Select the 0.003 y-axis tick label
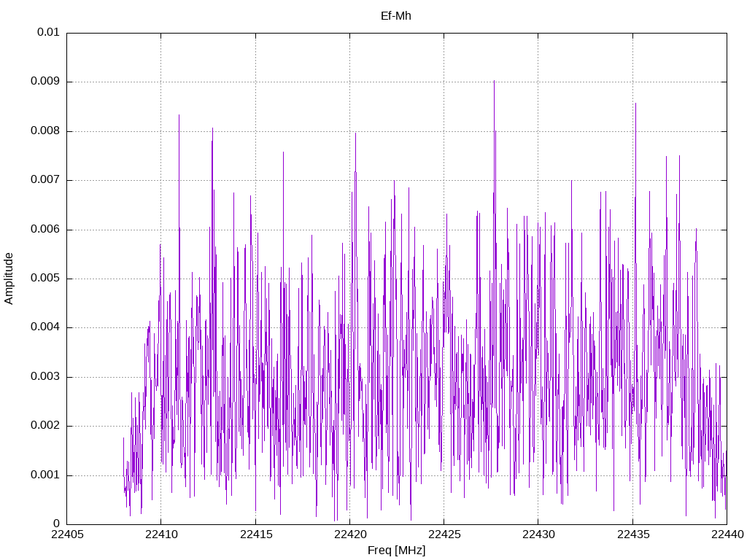 click(45, 377)
